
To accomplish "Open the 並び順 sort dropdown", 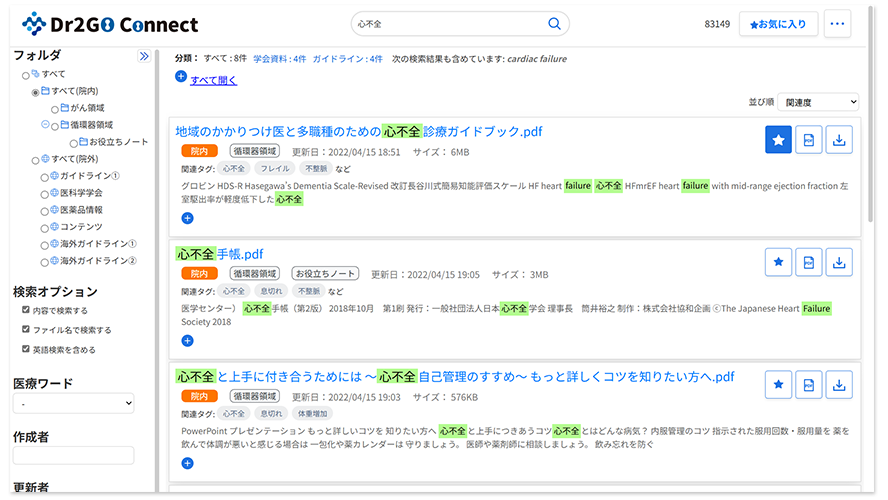I will tap(818, 102).
